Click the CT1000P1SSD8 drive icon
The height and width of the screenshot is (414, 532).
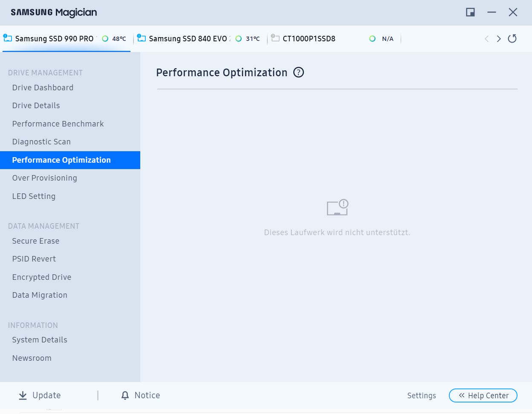[275, 38]
